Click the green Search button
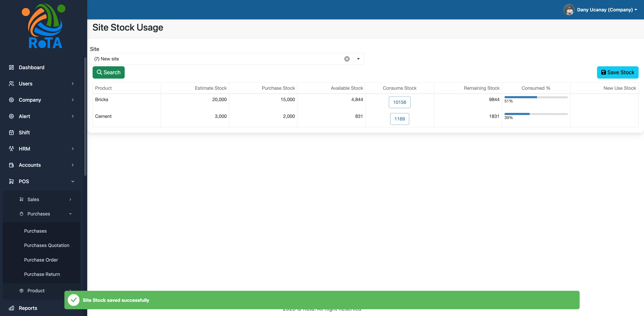Image resolution: width=644 pixels, height=316 pixels. [x=108, y=72]
